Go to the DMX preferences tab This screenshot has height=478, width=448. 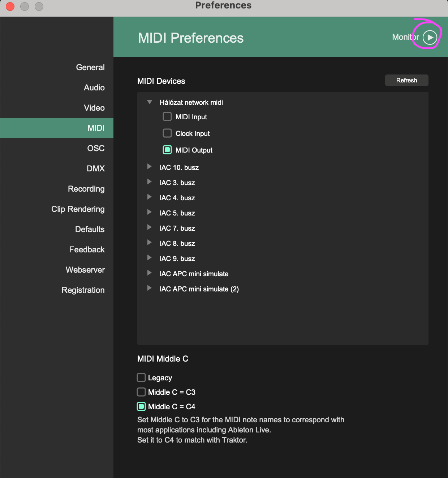click(96, 168)
